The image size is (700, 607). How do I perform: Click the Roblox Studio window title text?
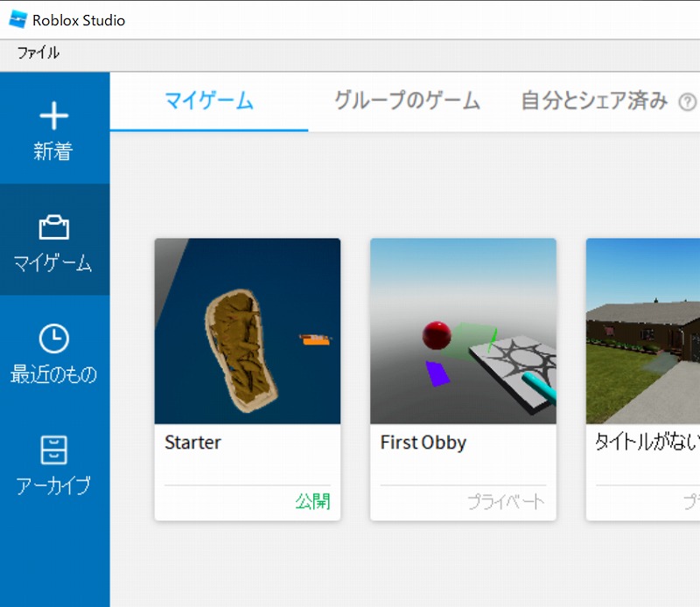pos(79,20)
